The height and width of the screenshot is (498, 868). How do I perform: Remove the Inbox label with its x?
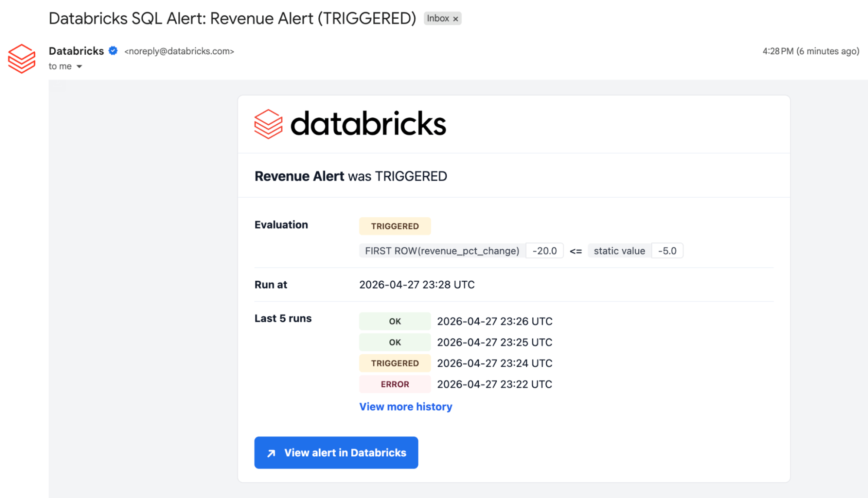click(455, 19)
